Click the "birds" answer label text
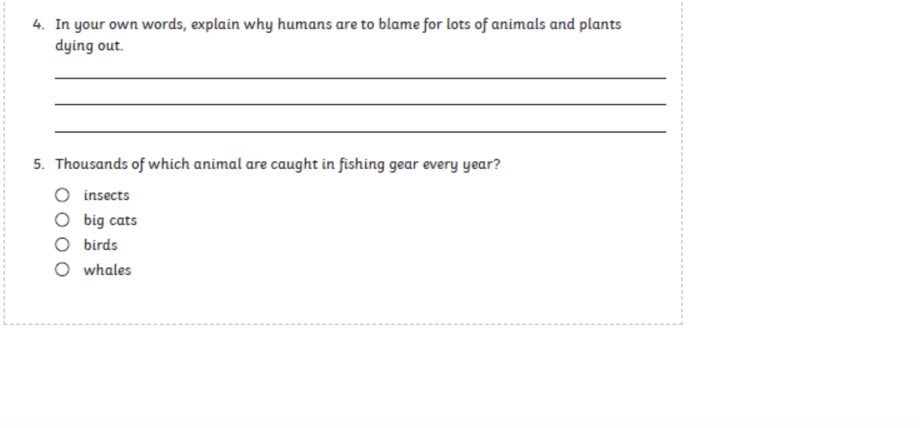Screen dimensions: 920x428 coord(100,245)
